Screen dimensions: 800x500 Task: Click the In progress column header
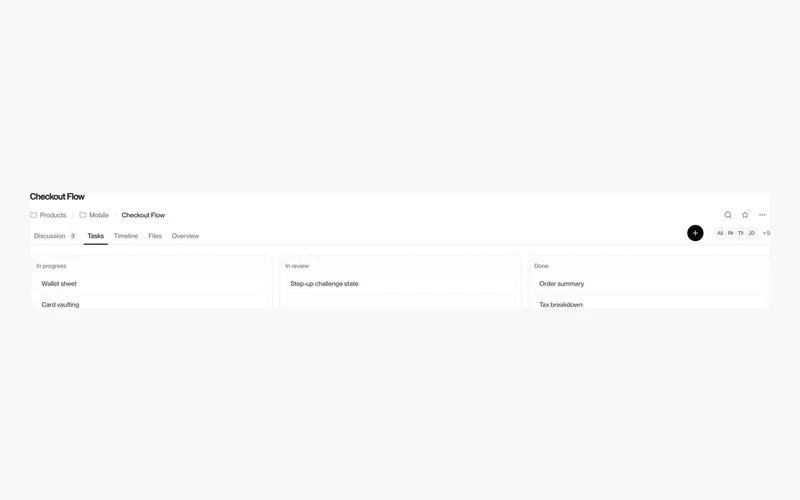click(x=51, y=266)
